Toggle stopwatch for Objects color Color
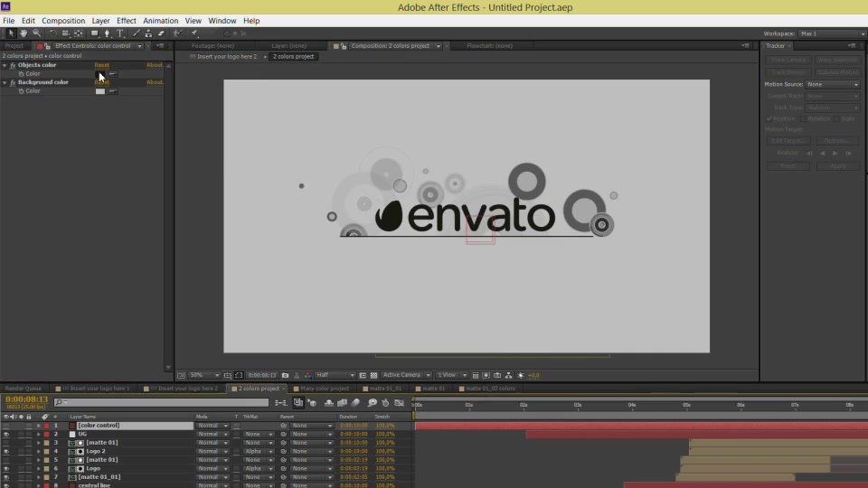The image size is (868, 488). coord(21,73)
